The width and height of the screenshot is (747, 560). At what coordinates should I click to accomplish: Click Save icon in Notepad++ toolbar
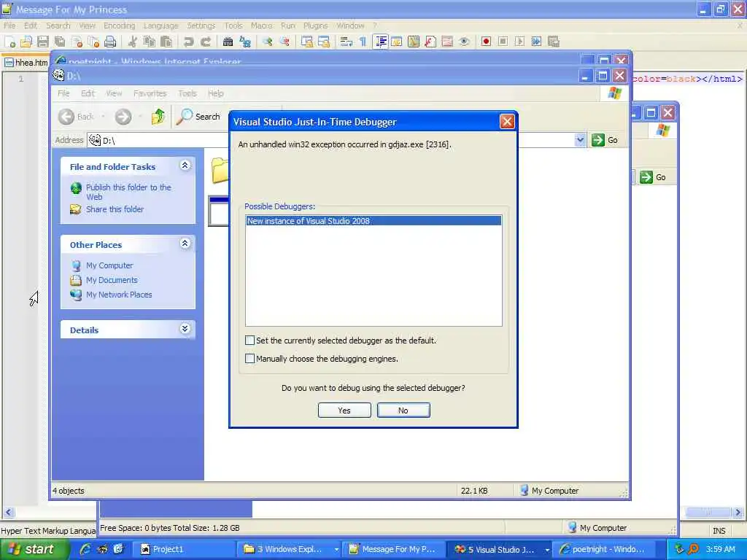[43, 42]
